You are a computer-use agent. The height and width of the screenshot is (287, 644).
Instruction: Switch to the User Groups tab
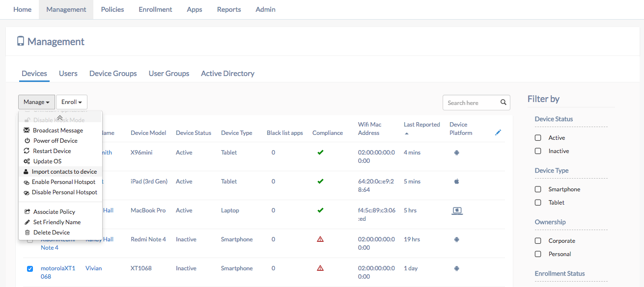[x=169, y=74]
